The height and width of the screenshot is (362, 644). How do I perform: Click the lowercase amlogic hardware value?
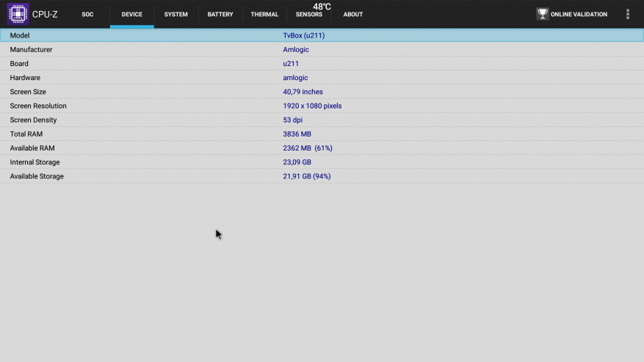295,78
